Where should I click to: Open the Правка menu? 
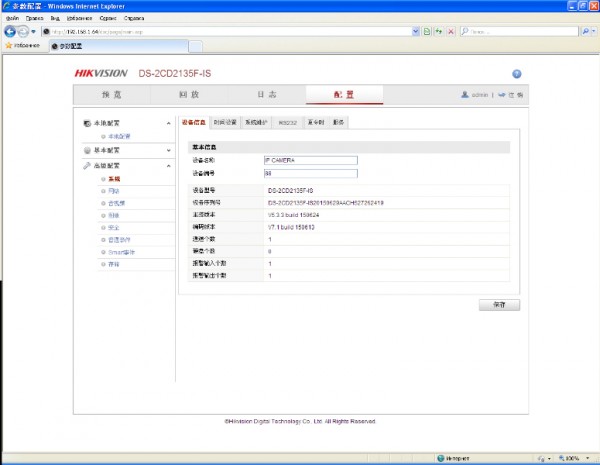click(34, 18)
